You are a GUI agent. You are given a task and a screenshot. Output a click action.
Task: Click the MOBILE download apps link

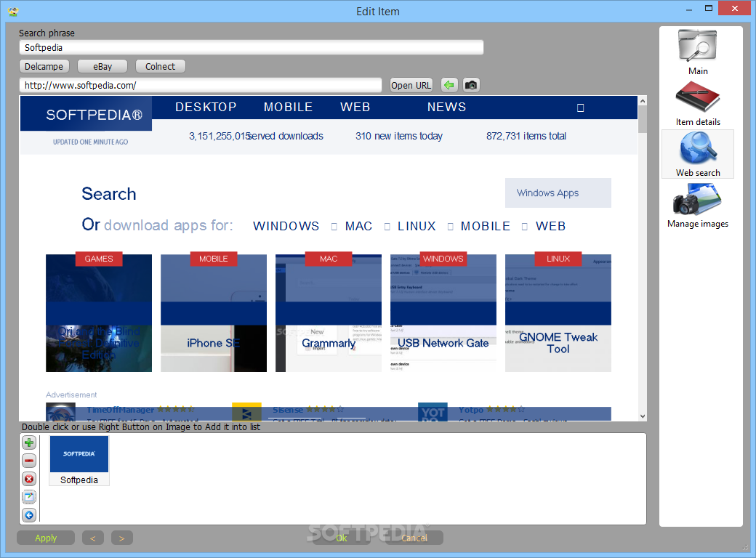tap(485, 226)
